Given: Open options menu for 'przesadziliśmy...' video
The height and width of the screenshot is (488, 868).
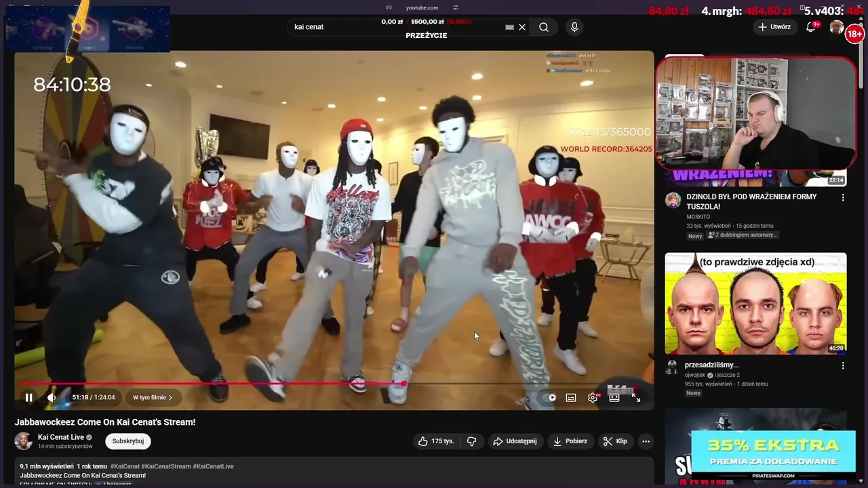Looking at the screenshot, I should coord(843,365).
